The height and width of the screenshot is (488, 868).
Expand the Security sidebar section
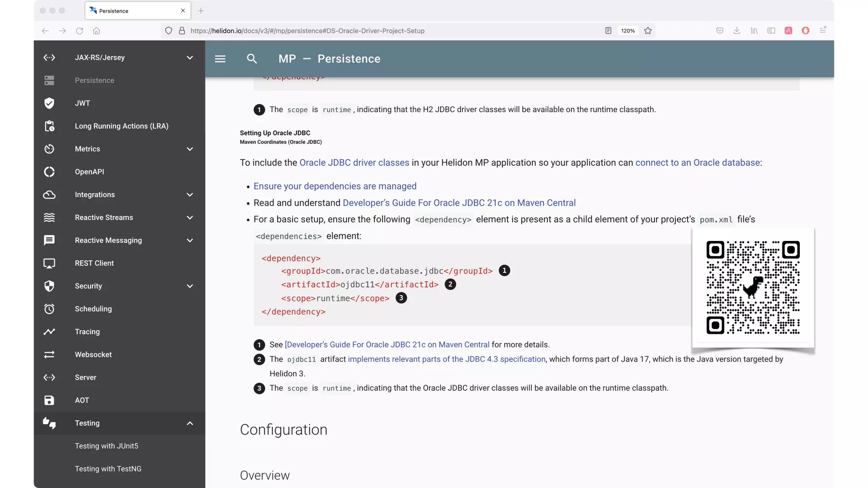pos(190,286)
